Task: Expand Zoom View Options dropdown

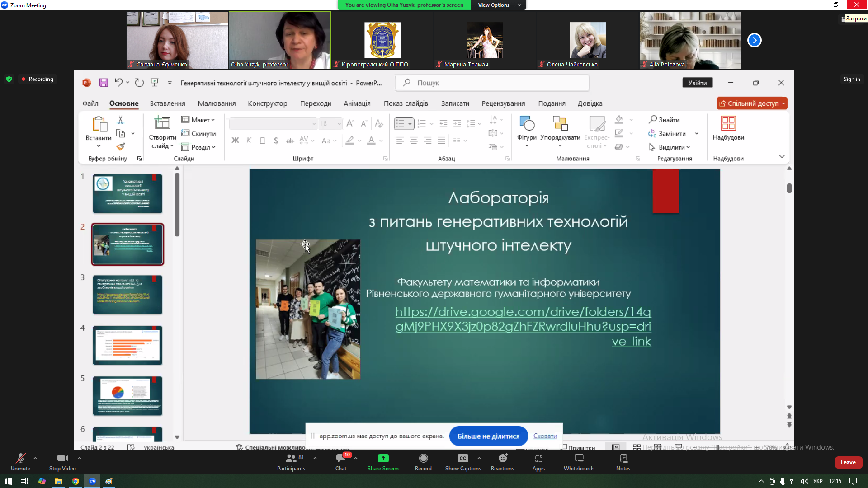Action: tap(499, 5)
